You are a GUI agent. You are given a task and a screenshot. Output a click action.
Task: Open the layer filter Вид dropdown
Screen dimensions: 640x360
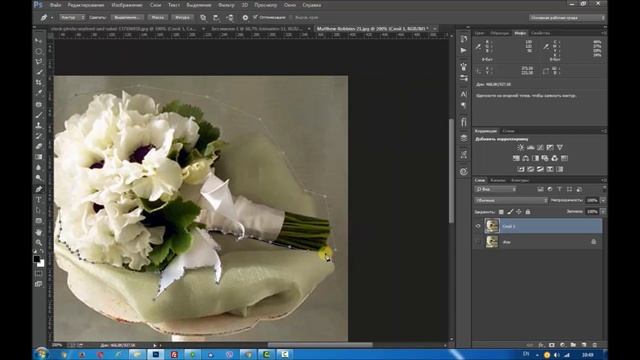496,189
